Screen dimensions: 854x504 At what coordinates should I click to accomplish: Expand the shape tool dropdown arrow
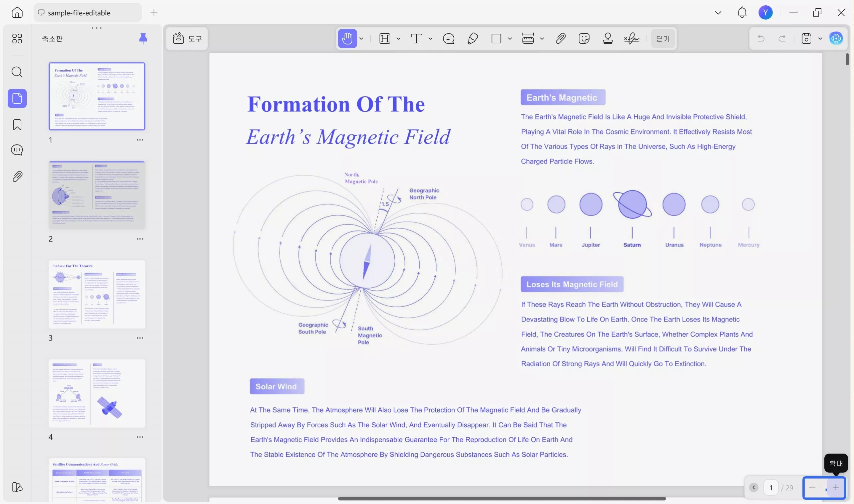tap(510, 39)
